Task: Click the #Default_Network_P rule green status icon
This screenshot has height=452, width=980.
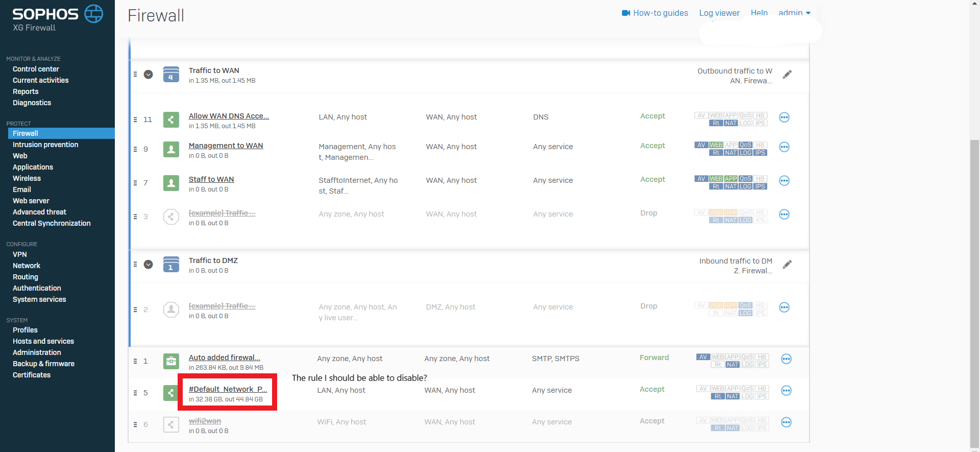Action: pos(171,393)
